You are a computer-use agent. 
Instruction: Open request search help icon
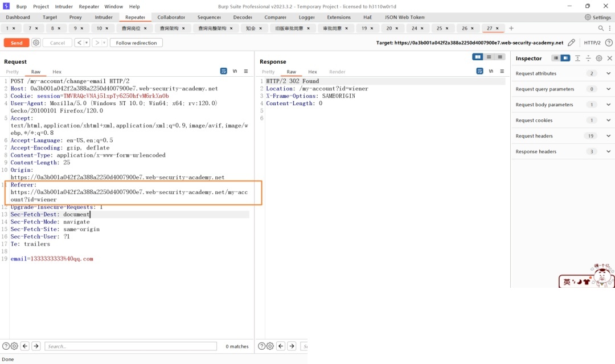click(6, 346)
